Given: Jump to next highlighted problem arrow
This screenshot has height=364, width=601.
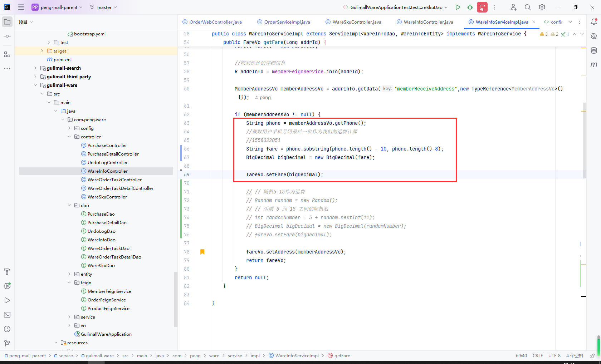Looking at the screenshot, I should 582,34.
